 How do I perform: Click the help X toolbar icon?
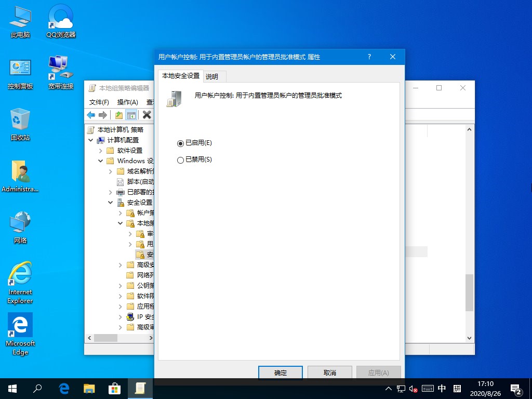tap(147, 115)
